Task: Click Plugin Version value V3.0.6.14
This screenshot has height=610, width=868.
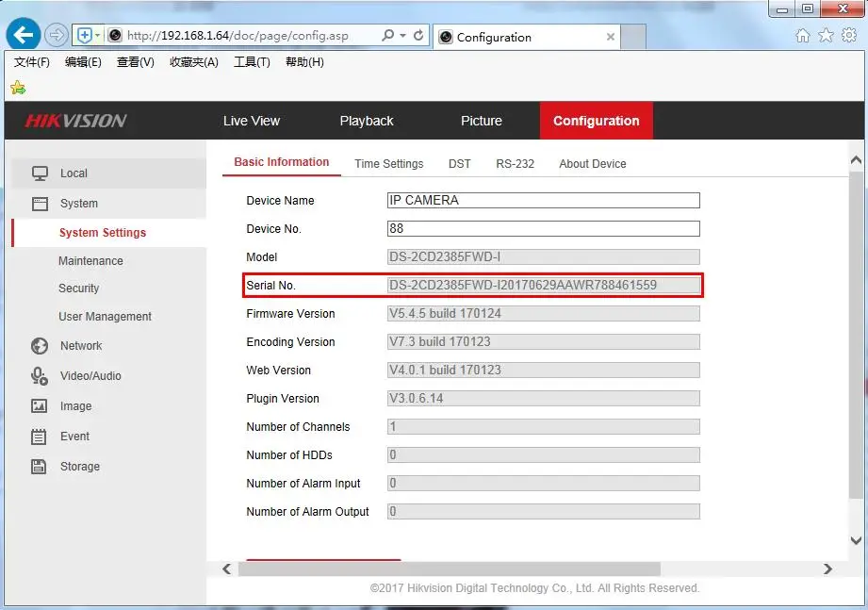Action: click(544, 398)
